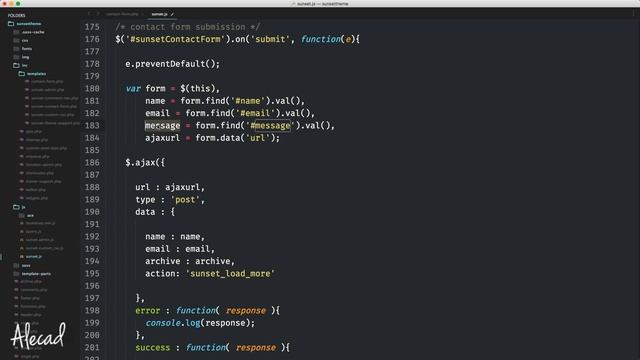Click the '#name' selector string
This screenshot has width=640, height=360.
pyautogui.click(x=248, y=101)
